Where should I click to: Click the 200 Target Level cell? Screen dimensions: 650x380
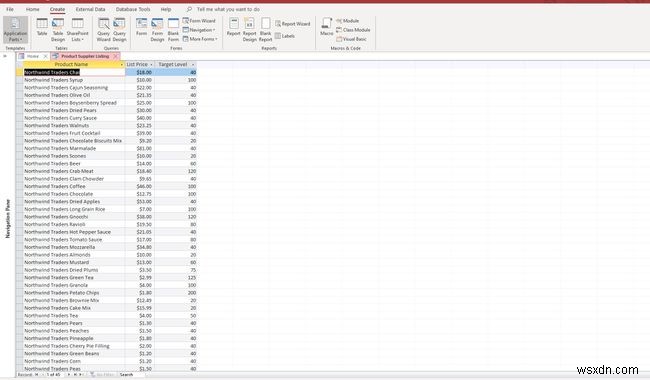point(176,293)
